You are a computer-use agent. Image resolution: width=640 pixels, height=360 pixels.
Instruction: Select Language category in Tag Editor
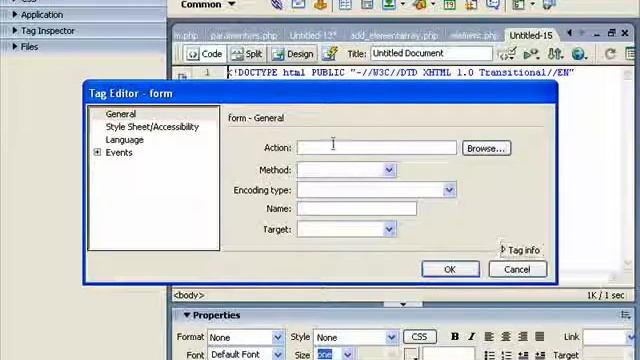click(124, 140)
